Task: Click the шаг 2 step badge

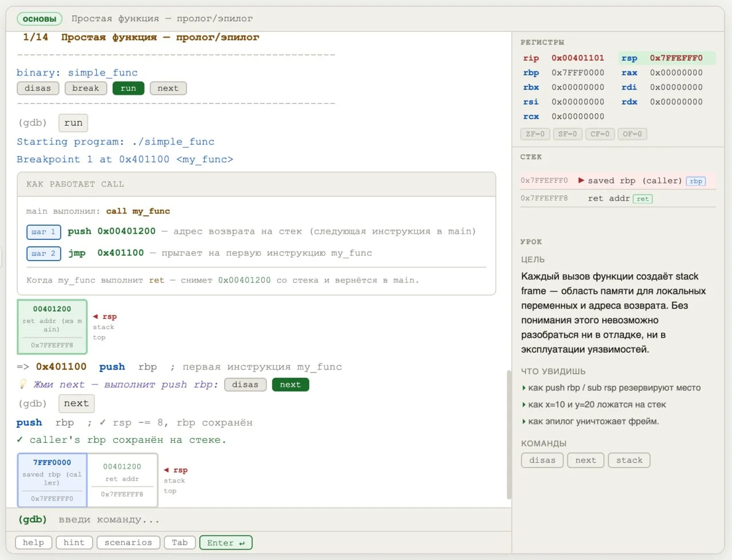Action: (x=43, y=253)
